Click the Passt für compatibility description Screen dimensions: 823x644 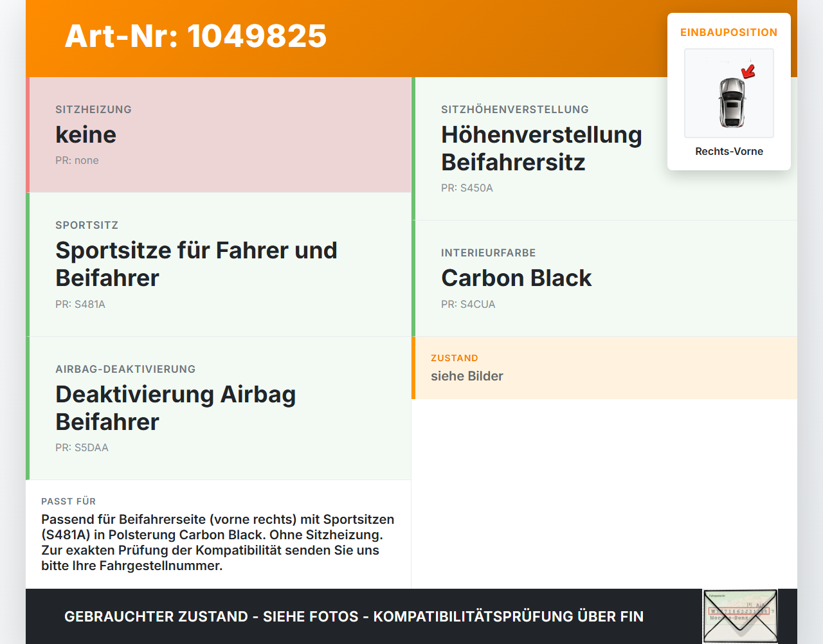[x=218, y=542]
